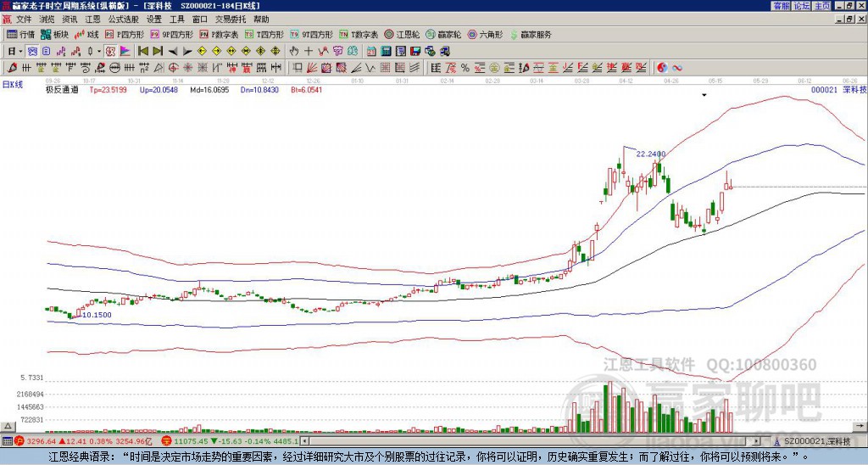Click the 22.2400 high price label
The height and width of the screenshot is (465, 868).
[x=650, y=154]
